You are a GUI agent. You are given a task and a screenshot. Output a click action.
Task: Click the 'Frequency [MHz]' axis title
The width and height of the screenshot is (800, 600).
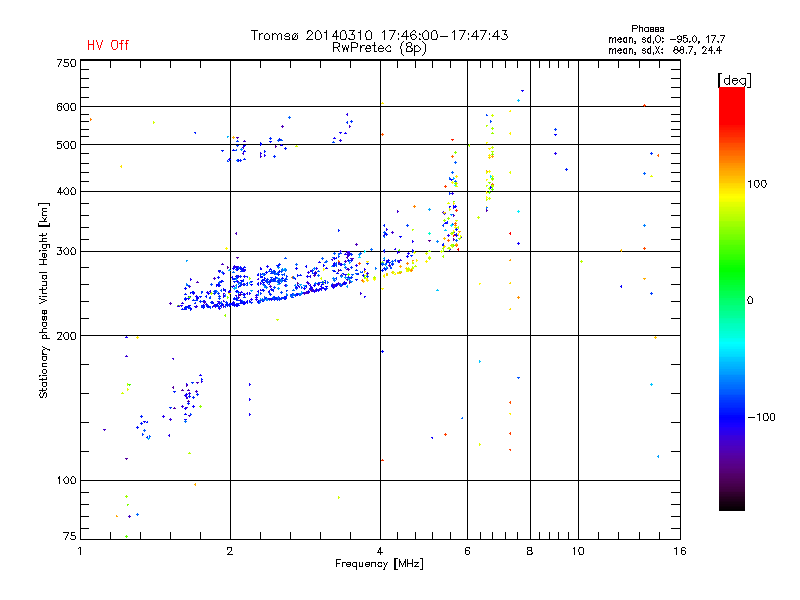[379, 564]
